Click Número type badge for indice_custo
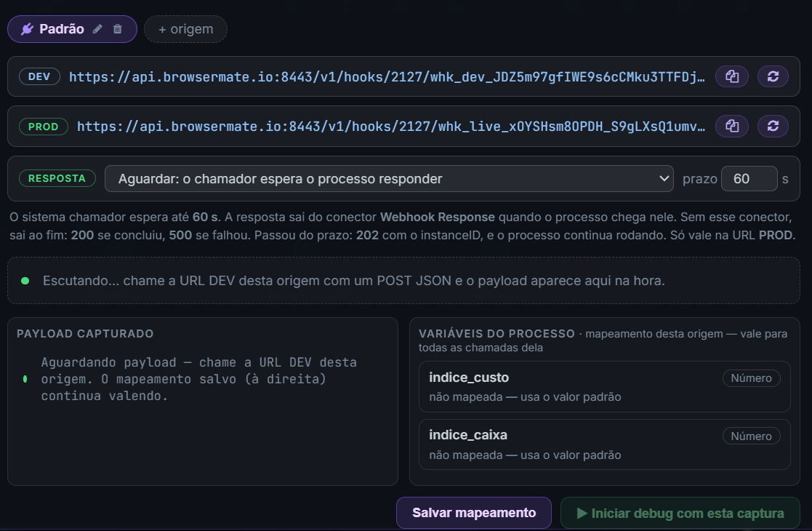Screen dimensions: 812x531 [752, 378]
